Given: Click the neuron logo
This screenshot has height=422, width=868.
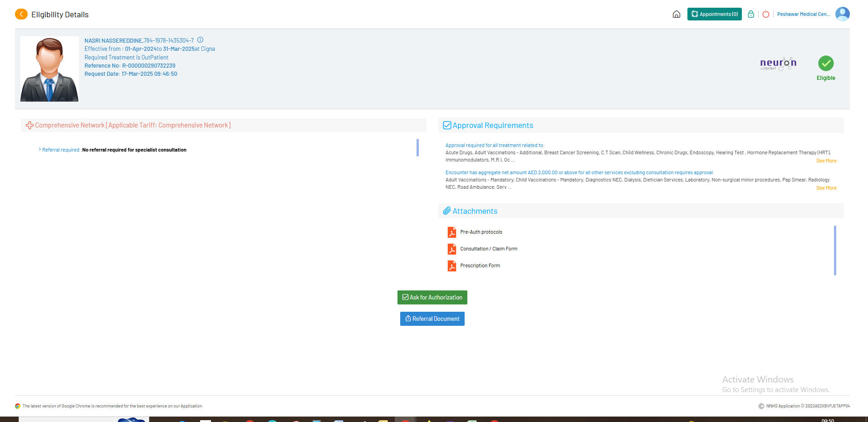Looking at the screenshot, I should click(x=778, y=64).
